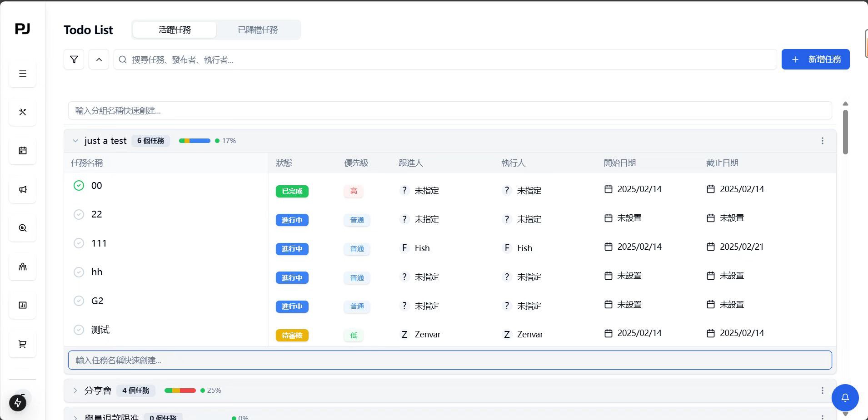This screenshot has height=420, width=868.
Task: Mark task 111 as complete
Action: pos(79,243)
